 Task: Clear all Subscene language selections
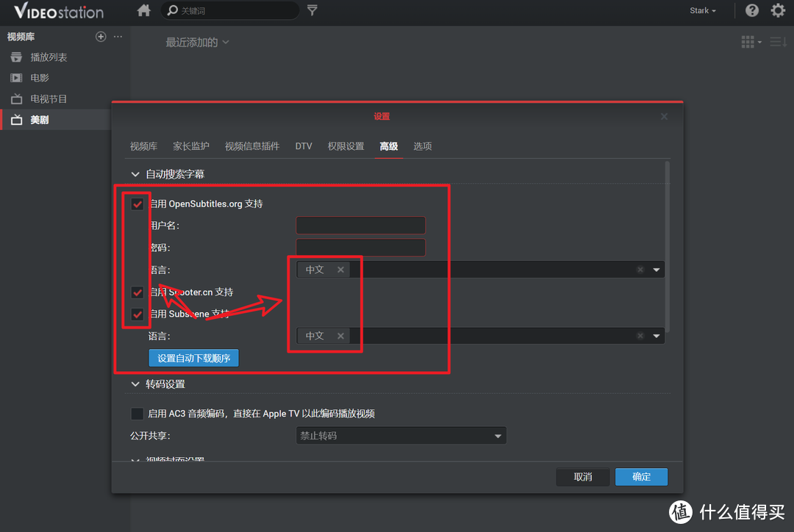pyautogui.click(x=640, y=336)
